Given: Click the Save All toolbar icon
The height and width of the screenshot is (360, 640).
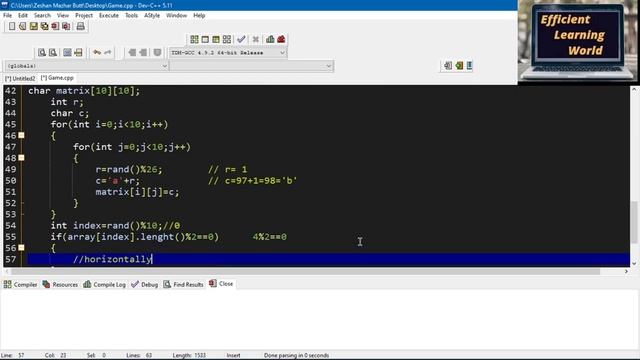Looking at the screenshot, I should click(44, 27).
